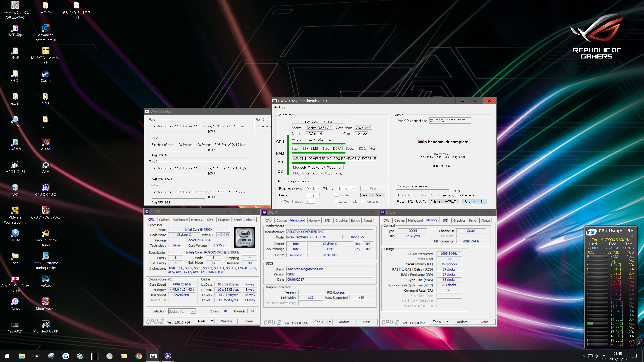Image resolution: width=644 pixels, height=362 pixels.
Task: Open the Action Center notification icon
Action: 634,356
